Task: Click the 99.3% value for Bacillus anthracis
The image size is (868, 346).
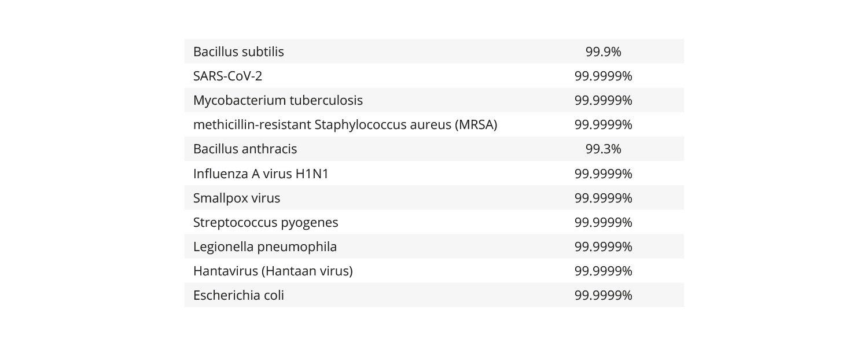Action: coord(603,149)
